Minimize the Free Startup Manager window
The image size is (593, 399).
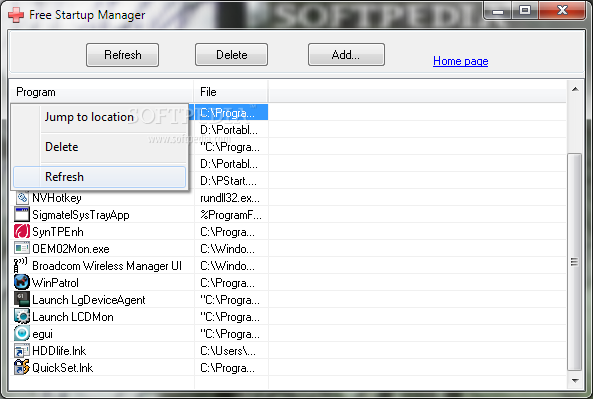[498, 11]
